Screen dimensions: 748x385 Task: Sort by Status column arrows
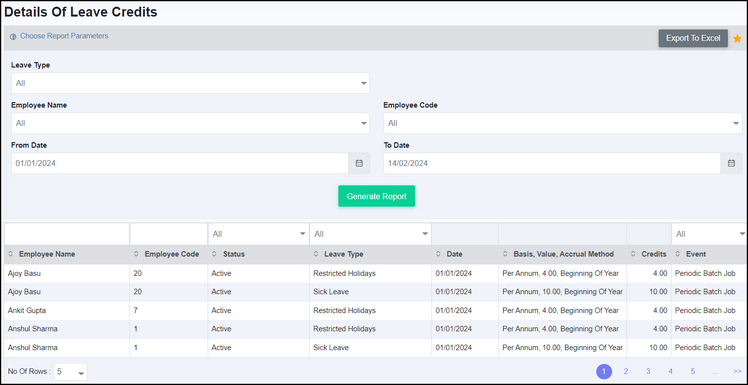[214, 254]
